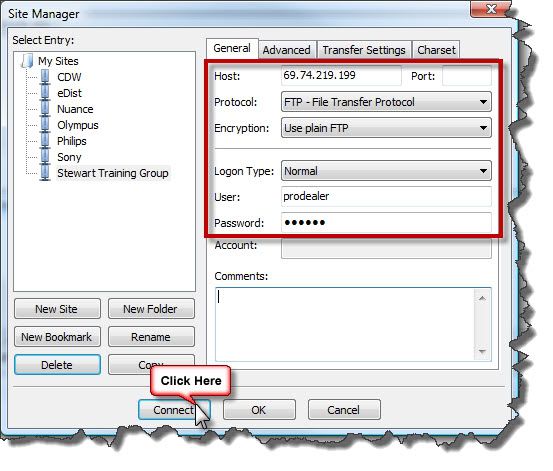Image resolution: width=553 pixels, height=471 pixels.
Task: Open the Transfer Settings tab
Action: pos(364,50)
